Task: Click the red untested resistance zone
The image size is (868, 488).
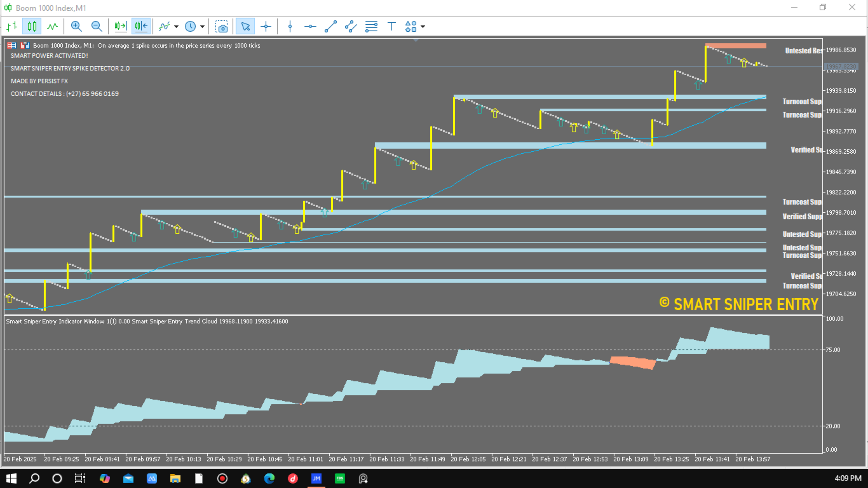Action: pos(736,46)
